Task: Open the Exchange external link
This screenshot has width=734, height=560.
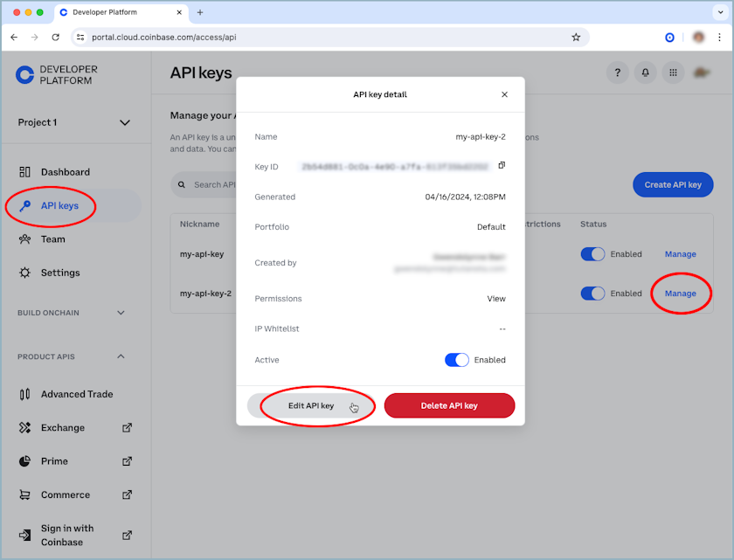Action: (x=61, y=427)
